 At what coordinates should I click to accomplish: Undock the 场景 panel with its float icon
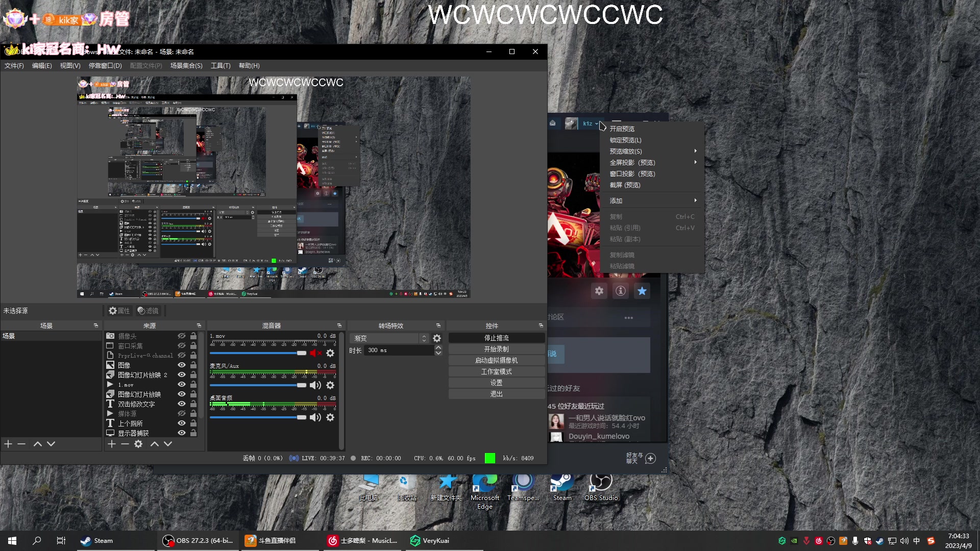tap(96, 325)
